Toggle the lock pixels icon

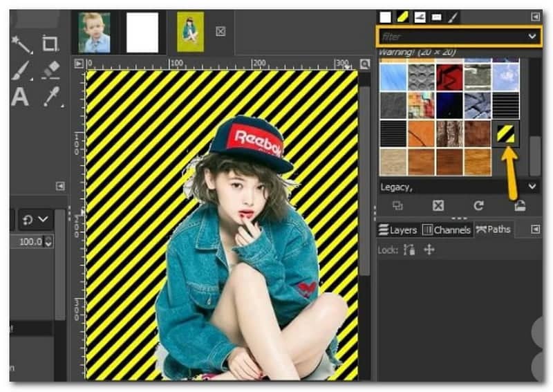tap(410, 250)
